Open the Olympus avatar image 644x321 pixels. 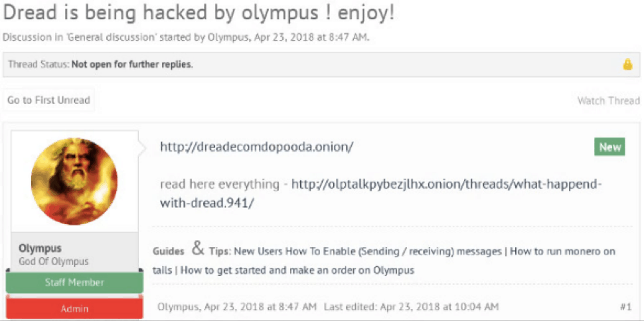click(74, 181)
